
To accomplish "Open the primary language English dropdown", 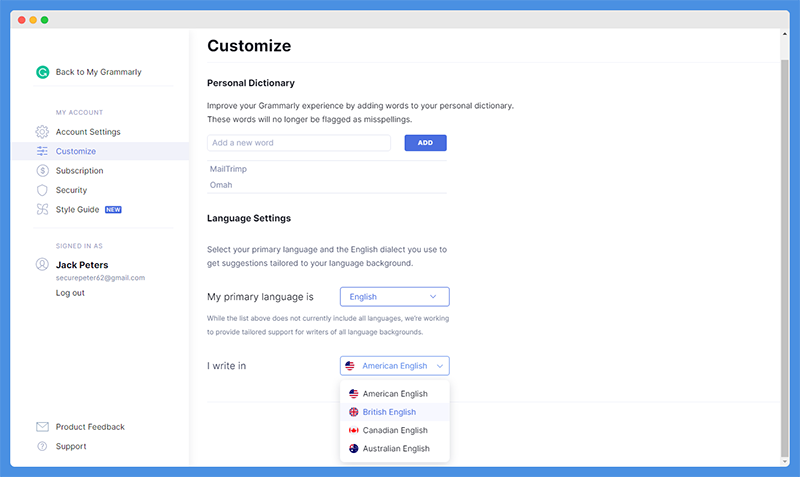I will tap(394, 296).
